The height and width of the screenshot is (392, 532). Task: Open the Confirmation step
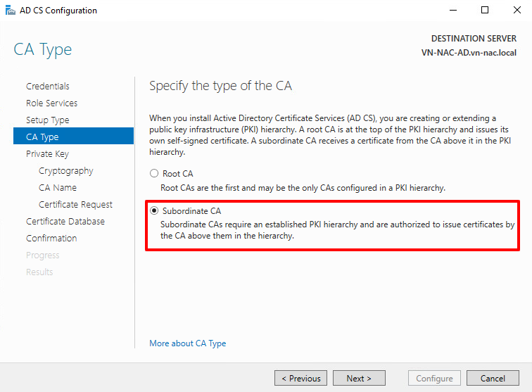point(51,239)
